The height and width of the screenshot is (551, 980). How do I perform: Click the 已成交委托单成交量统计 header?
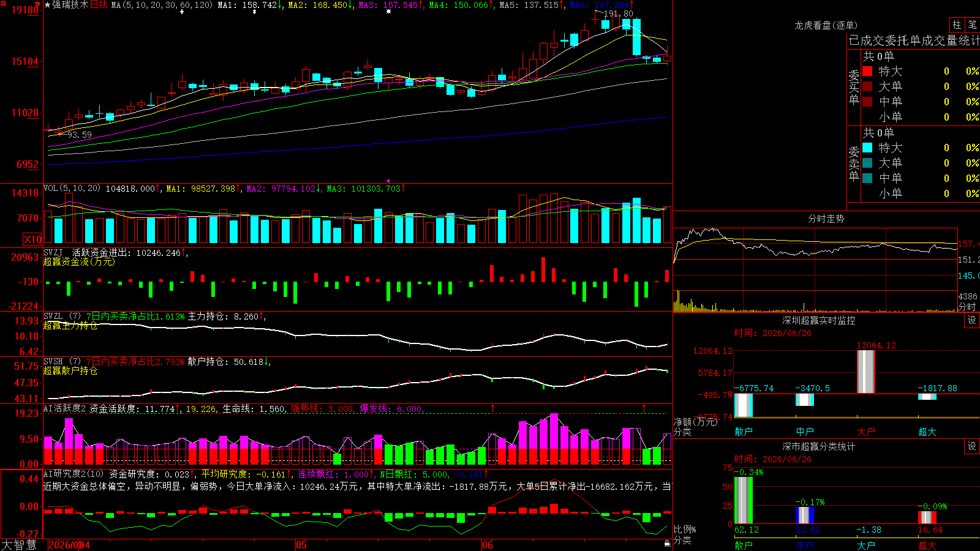(914, 40)
